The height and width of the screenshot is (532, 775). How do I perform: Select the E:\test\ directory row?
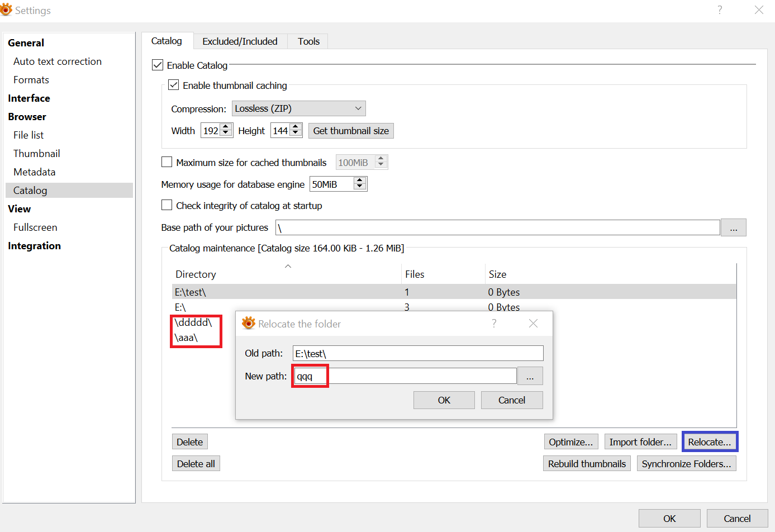(x=454, y=292)
